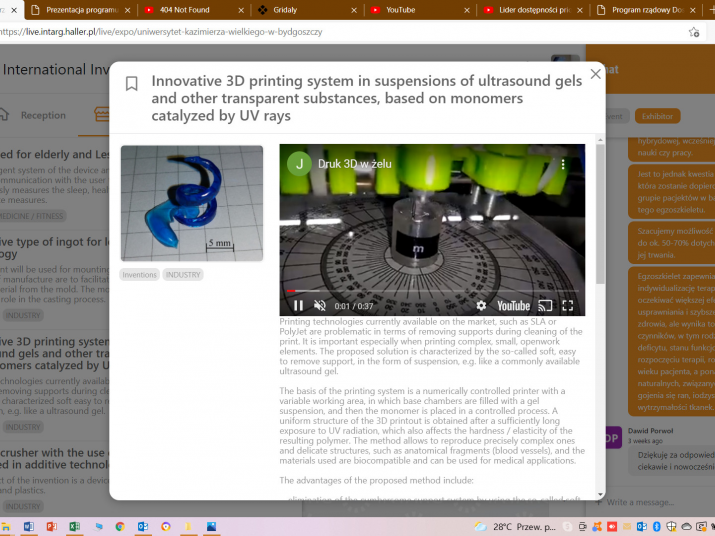715x536 pixels.
Task: Switch to Gridaly browser tab
Action: point(285,10)
